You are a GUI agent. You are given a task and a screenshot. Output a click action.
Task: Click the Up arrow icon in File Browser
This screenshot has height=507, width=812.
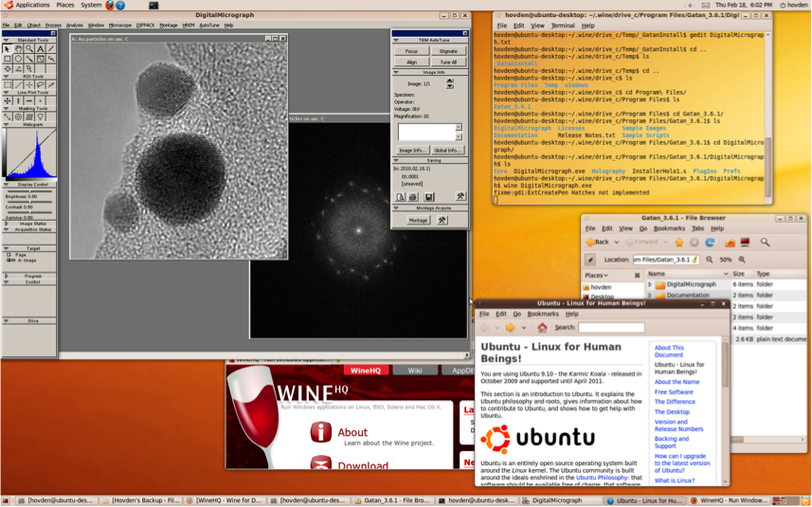coord(679,242)
